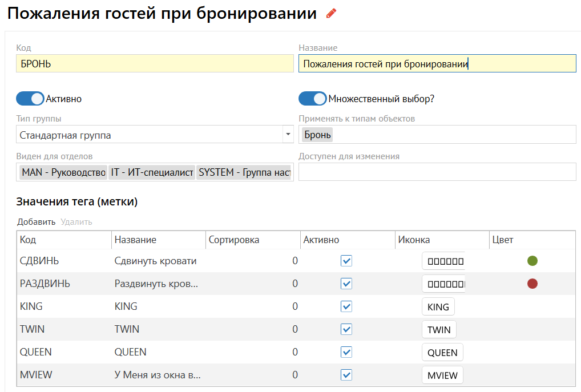Open the Применять к типам объектов selector

pos(437,135)
